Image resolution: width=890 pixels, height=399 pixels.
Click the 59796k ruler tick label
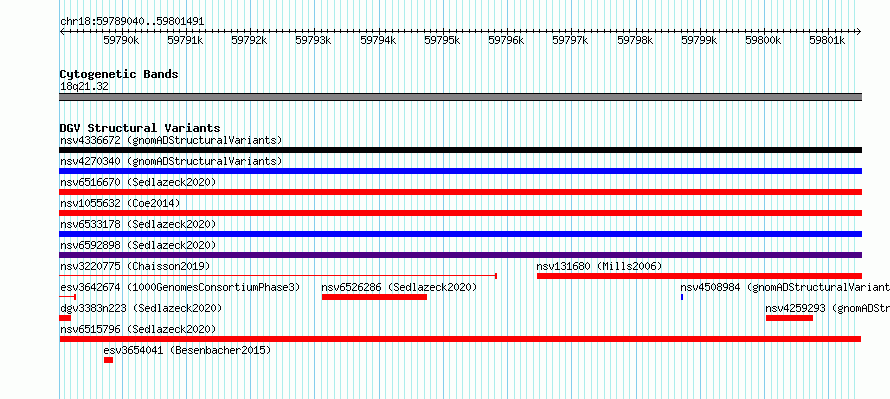506,40
